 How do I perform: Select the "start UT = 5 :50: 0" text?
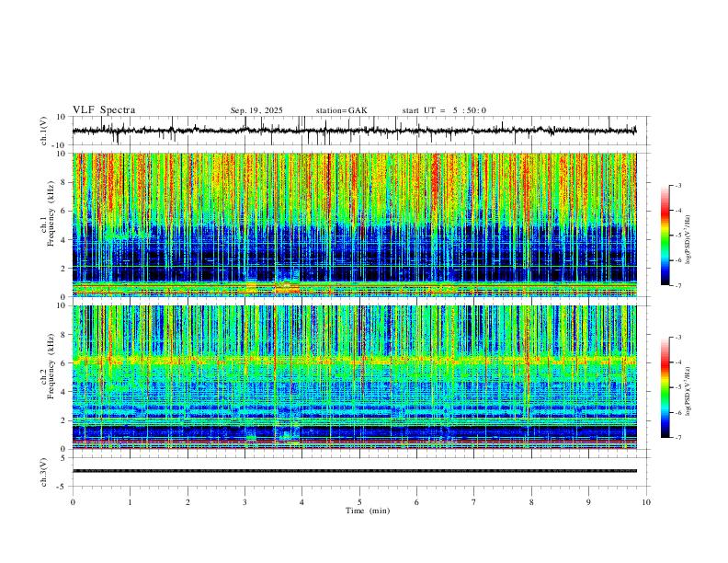(444, 110)
